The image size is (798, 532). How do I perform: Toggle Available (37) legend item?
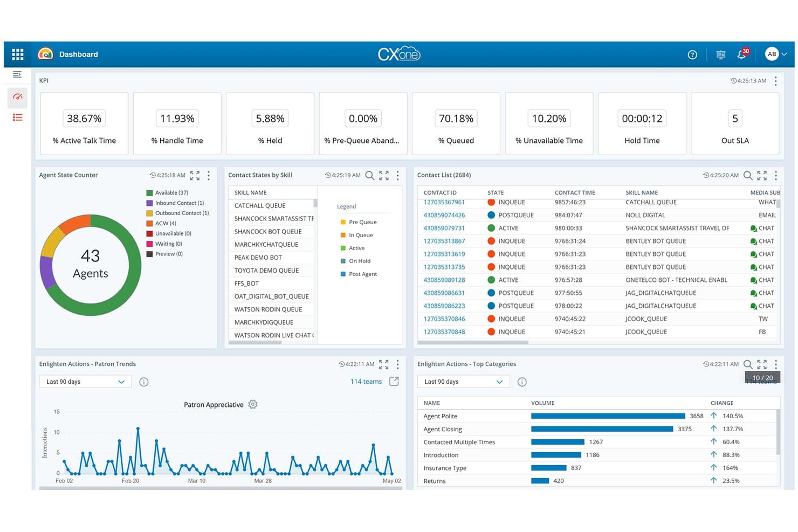[x=167, y=192]
